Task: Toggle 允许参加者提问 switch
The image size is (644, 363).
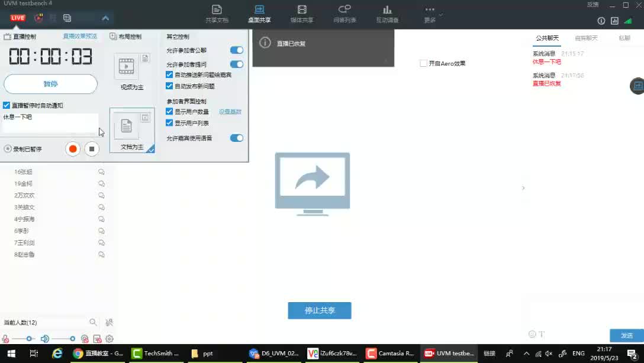Action: coord(237,64)
